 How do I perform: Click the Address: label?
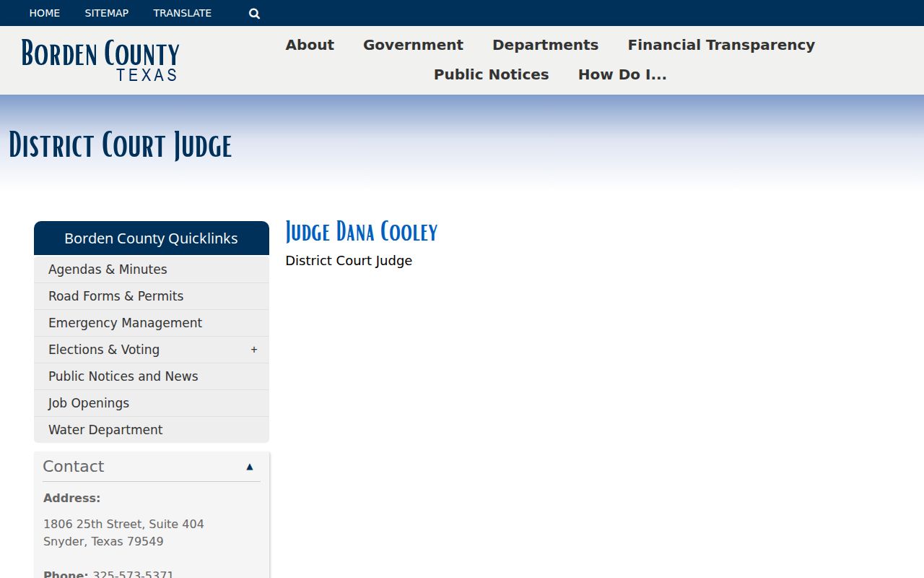click(x=71, y=498)
